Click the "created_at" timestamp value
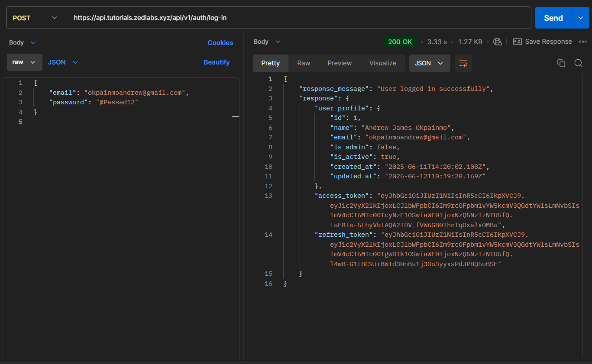 (x=435, y=167)
